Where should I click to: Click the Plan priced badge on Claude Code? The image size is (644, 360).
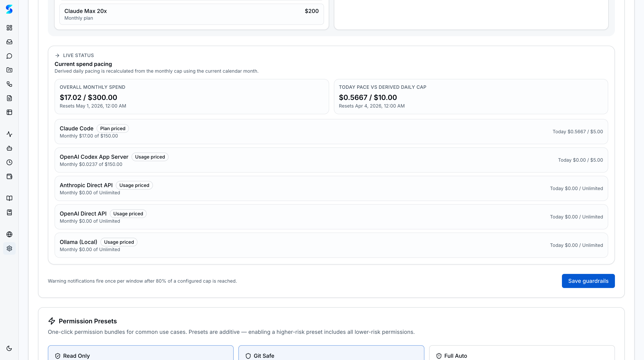coord(113,128)
